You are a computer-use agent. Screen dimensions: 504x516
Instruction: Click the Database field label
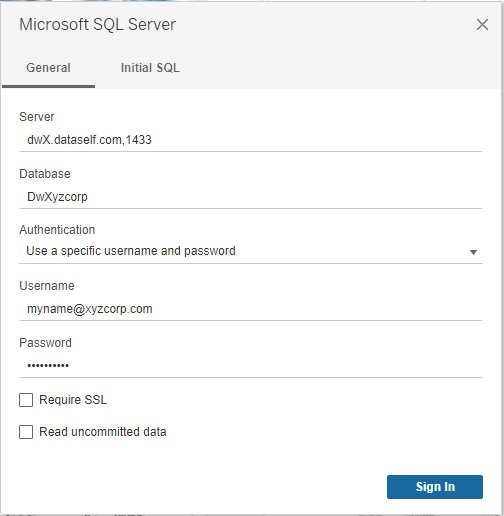tap(45, 174)
